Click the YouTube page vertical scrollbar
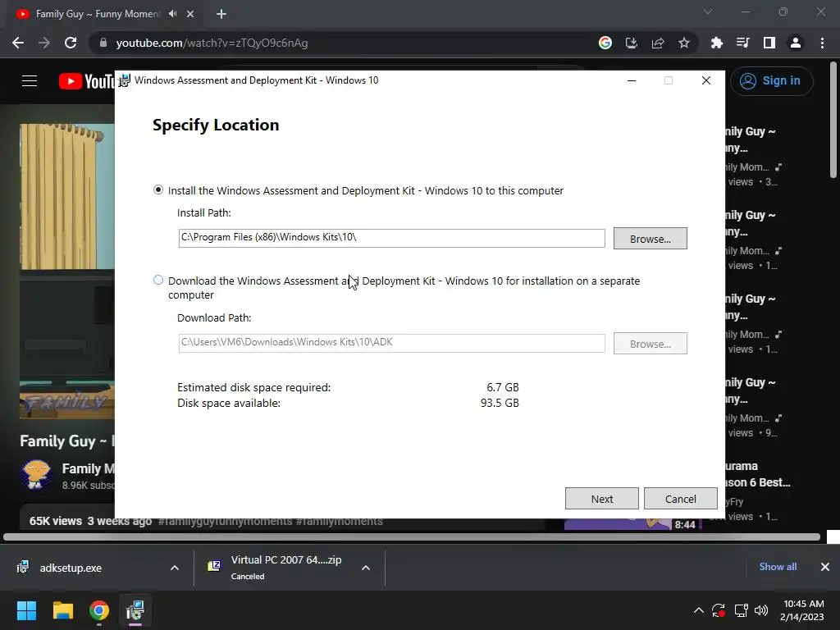This screenshot has width=840, height=630. point(833,119)
